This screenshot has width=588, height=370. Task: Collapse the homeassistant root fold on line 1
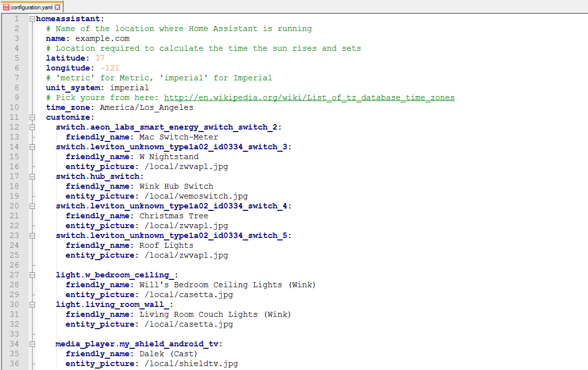coord(32,18)
